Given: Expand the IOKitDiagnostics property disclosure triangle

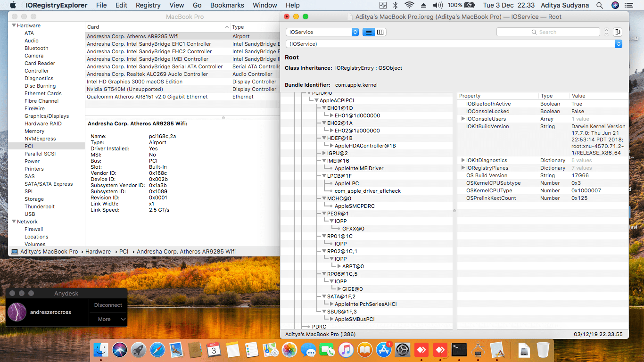Looking at the screenshot, I should [463, 160].
